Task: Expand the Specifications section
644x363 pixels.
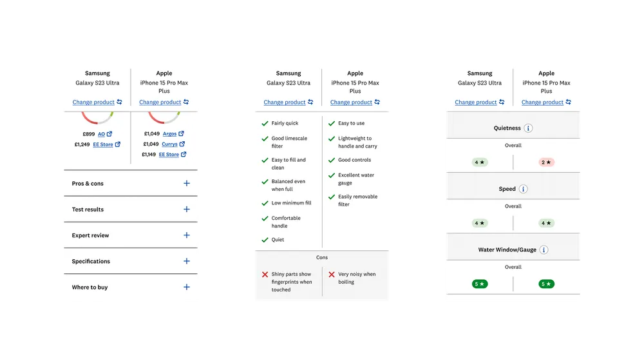Action: tap(187, 261)
